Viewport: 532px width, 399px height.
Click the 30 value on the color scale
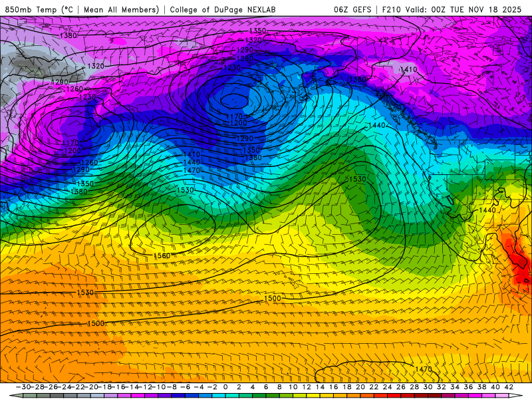(x=428, y=387)
